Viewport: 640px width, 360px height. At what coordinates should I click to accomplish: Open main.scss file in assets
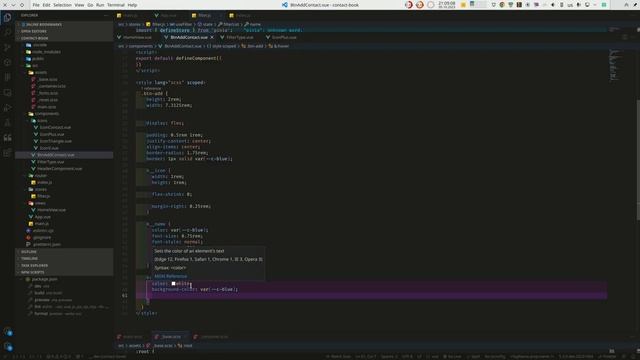(x=64, y=107)
